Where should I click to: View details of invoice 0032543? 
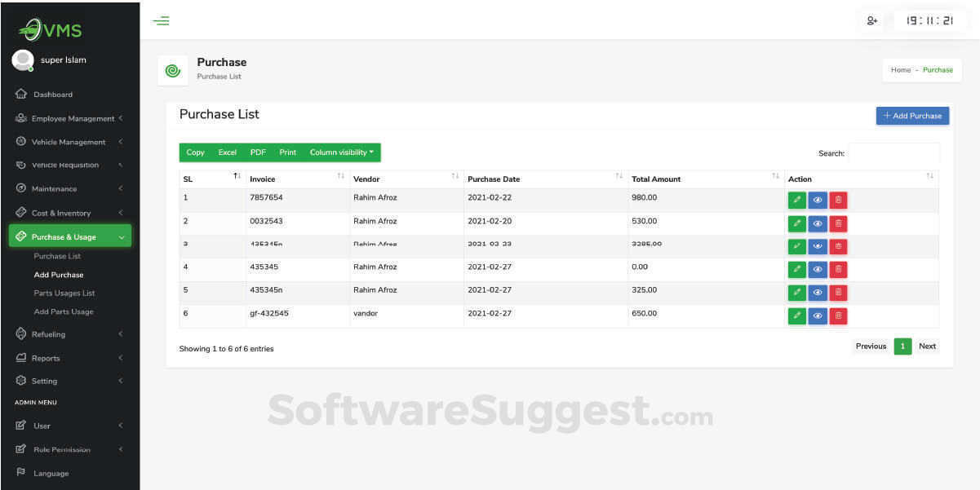pyautogui.click(x=818, y=223)
